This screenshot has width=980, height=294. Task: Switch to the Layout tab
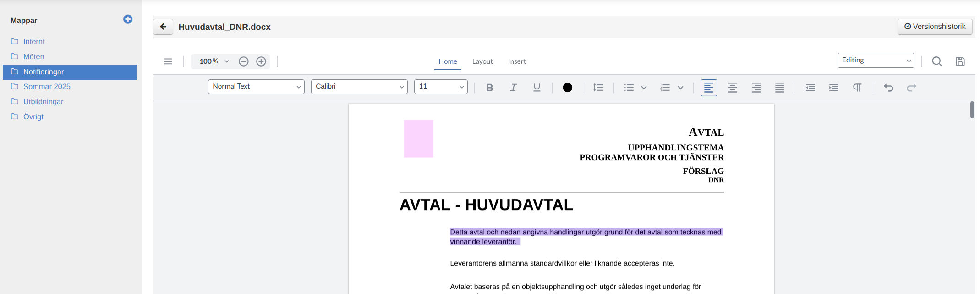[x=482, y=61]
